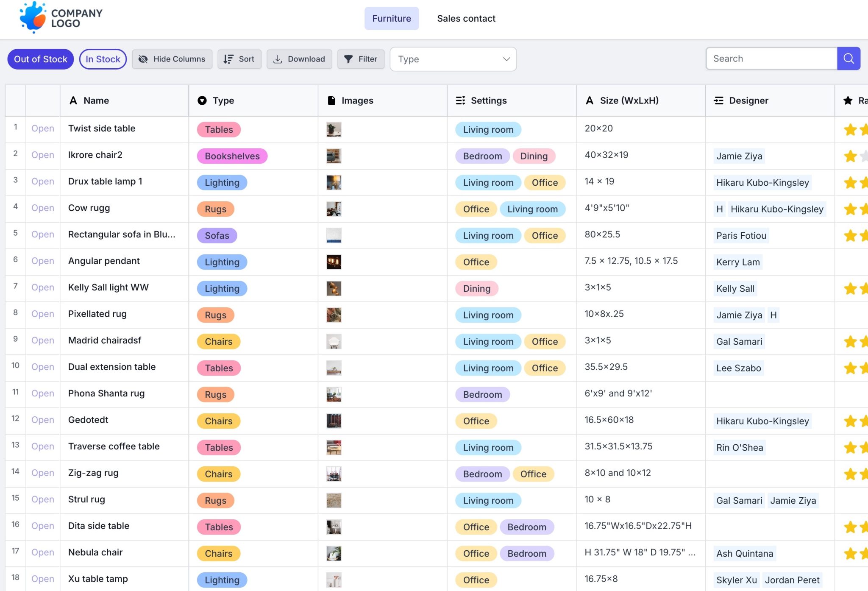868x591 pixels.
Task: Click the Download icon
Action: [x=278, y=59]
